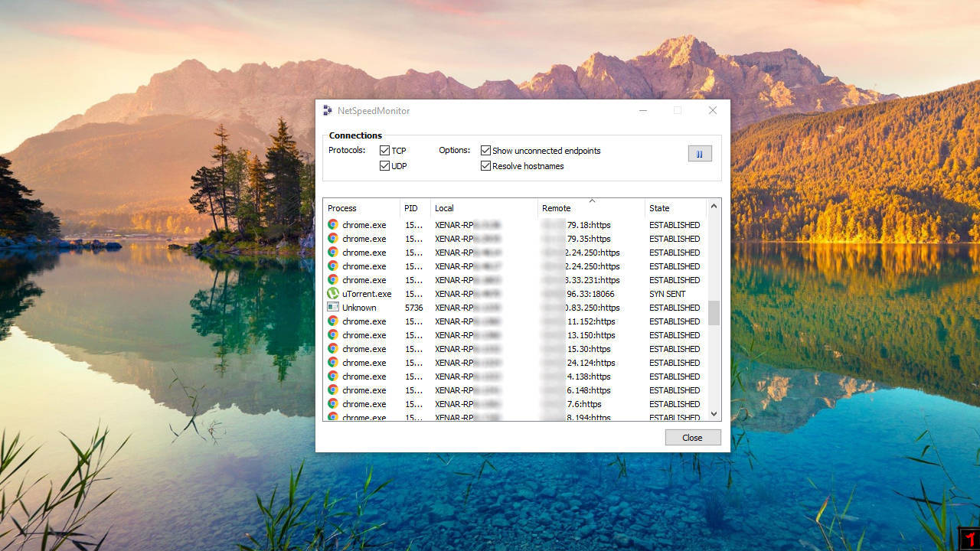980x551 pixels.
Task: Sort by the Remote column header
Action: (x=591, y=208)
